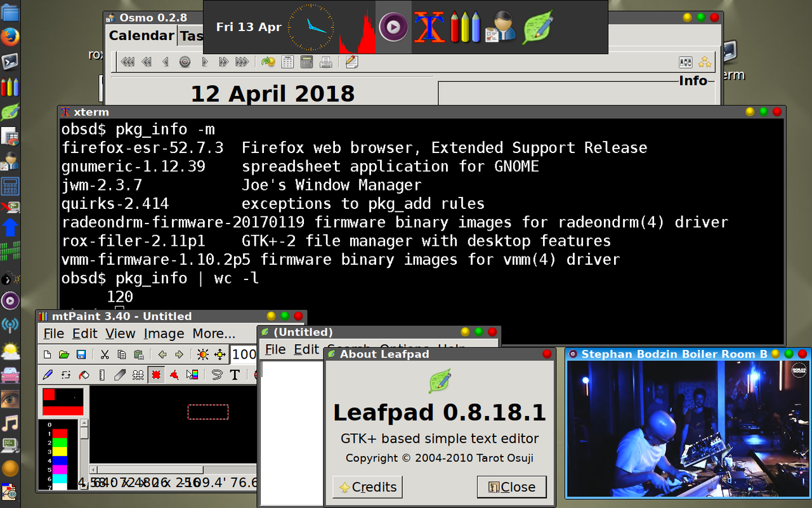Screen dimensions: 812x508
Task: Pick the clone tool in mtPaint
Action: [x=138, y=375]
